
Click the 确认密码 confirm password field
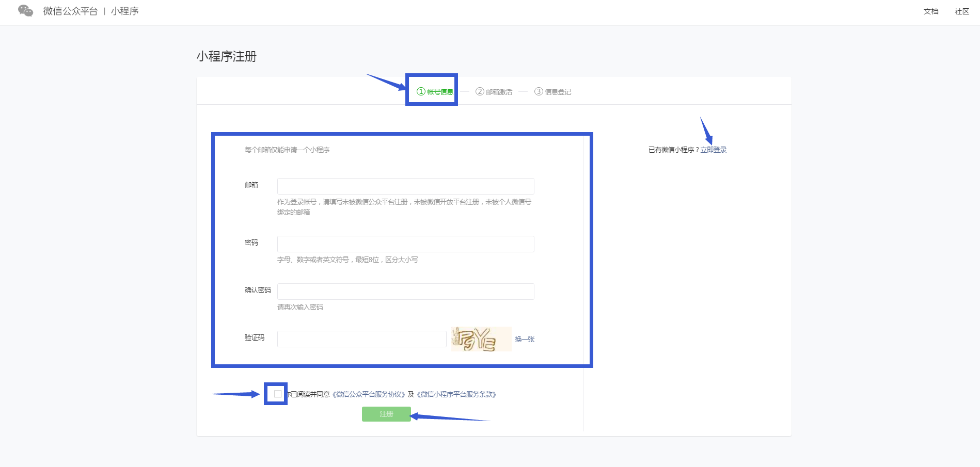click(405, 291)
